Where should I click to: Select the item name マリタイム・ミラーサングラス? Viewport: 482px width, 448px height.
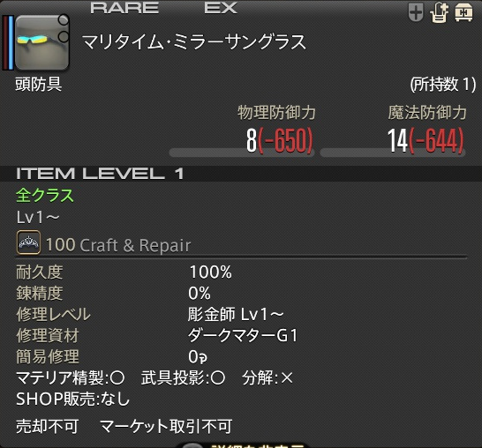click(x=194, y=42)
